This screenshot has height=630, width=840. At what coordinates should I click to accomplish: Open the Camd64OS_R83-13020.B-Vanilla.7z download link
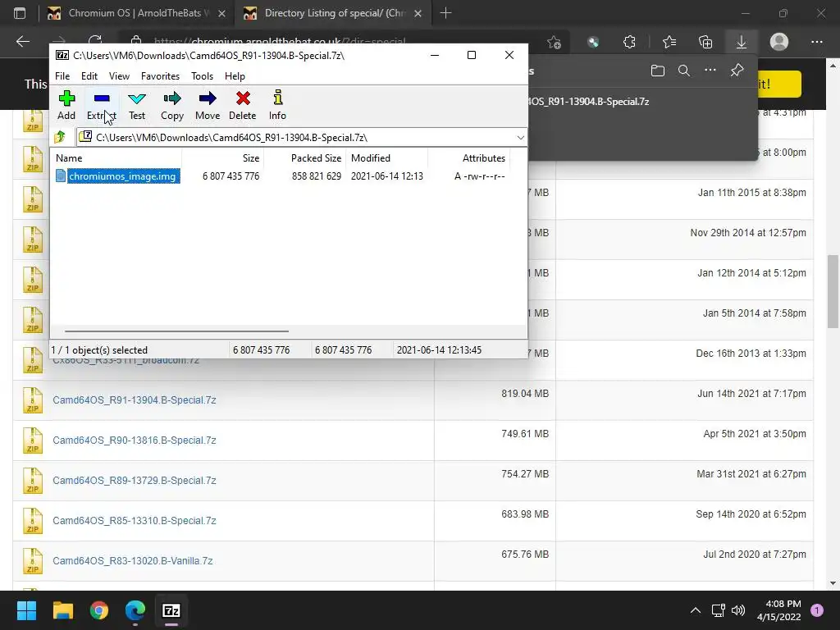(x=133, y=561)
